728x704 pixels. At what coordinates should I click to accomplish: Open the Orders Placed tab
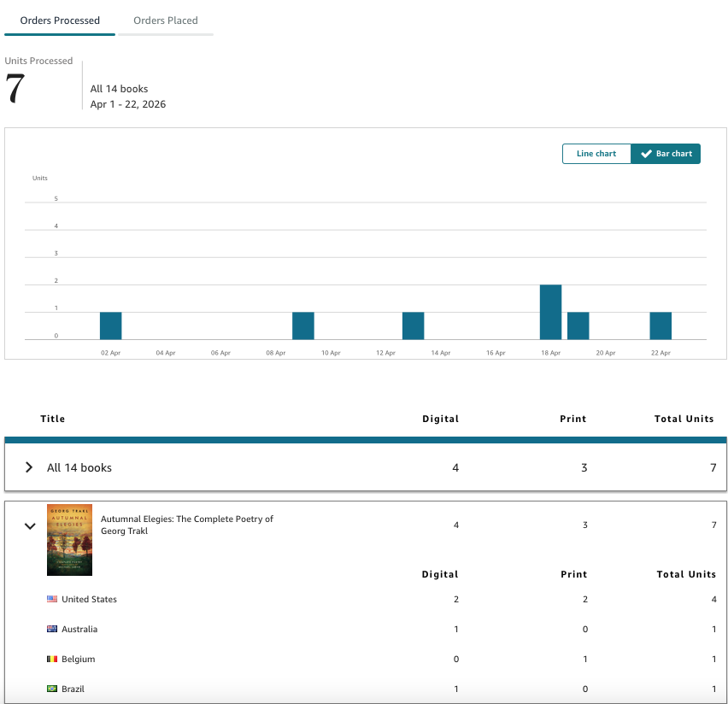[166, 21]
